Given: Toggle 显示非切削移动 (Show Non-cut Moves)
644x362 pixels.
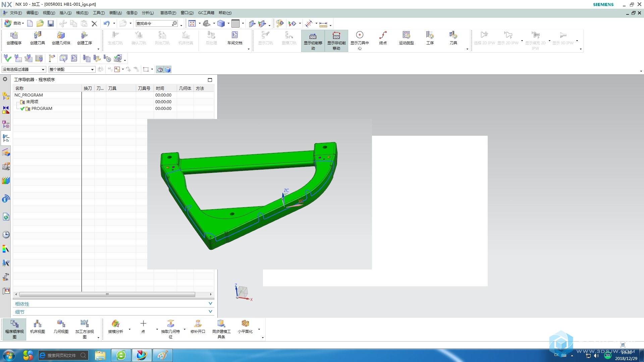Looking at the screenshot, I should point(336,41).
